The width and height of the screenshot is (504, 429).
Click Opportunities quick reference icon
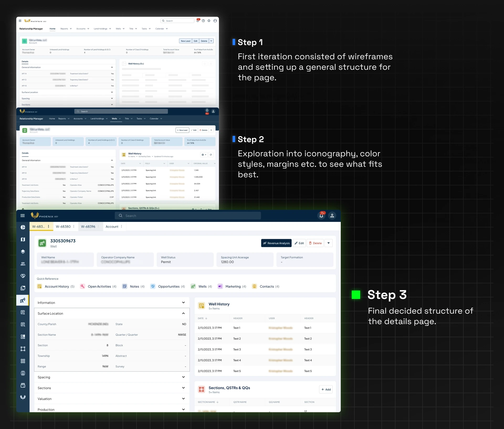153,286
